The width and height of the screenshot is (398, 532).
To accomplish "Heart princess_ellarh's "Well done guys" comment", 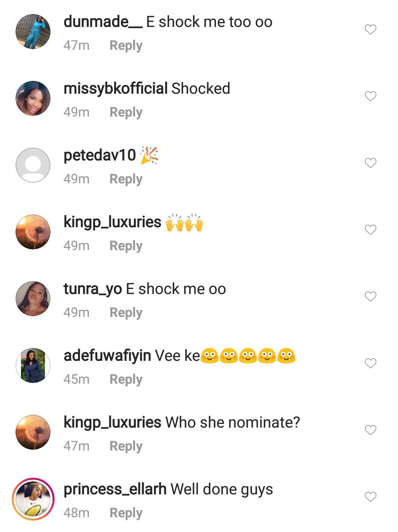I will (370, 497).
